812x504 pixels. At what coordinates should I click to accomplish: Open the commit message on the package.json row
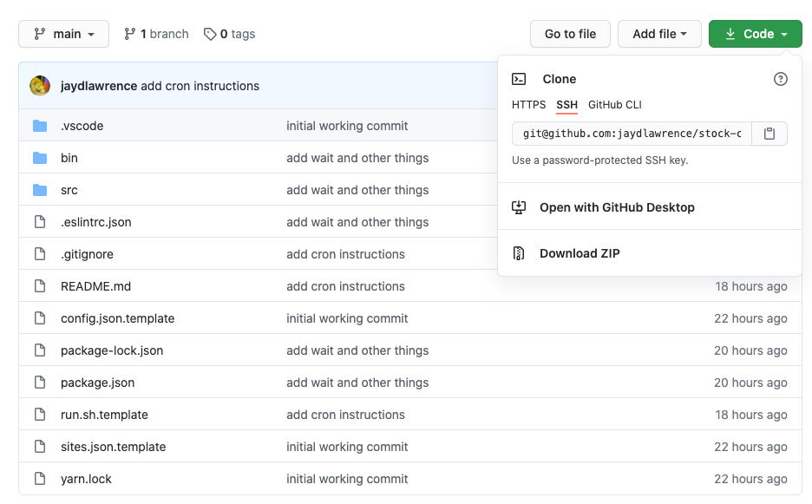click(x=357, y=383)
